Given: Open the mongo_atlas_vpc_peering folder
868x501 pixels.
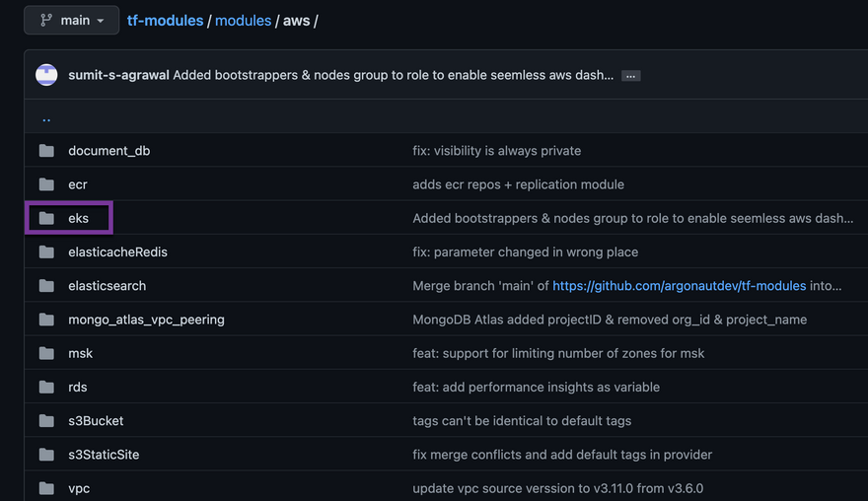Looking at the screenshot, I should click(x=146, y=320).
